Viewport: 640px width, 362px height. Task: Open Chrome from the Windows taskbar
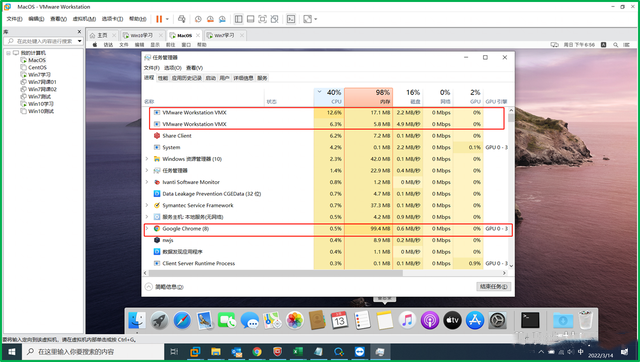click(x=257, y=352)
